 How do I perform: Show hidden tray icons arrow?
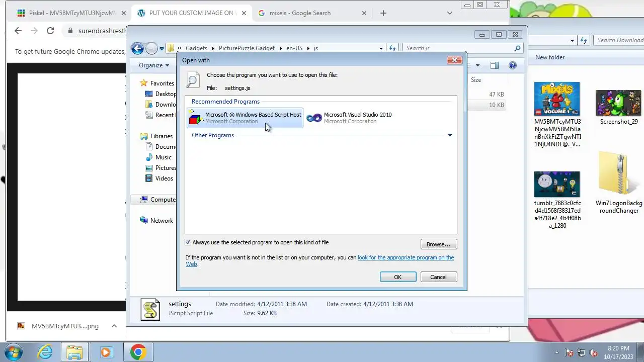pos(556,352)
